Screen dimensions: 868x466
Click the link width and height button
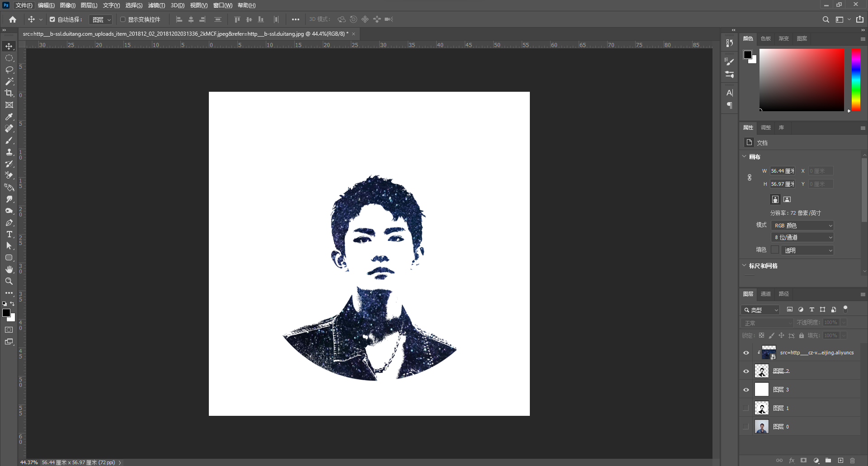(750, 178)
